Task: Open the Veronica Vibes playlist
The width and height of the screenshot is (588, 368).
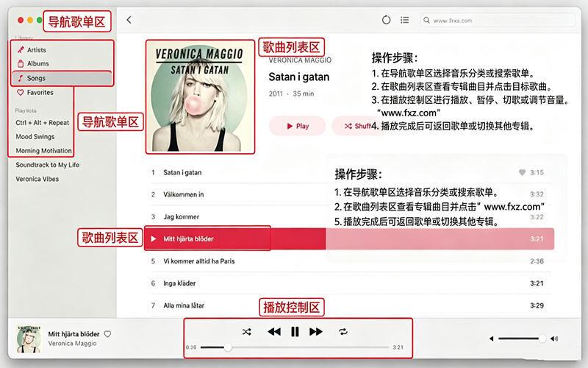Action: coord(37,179)
